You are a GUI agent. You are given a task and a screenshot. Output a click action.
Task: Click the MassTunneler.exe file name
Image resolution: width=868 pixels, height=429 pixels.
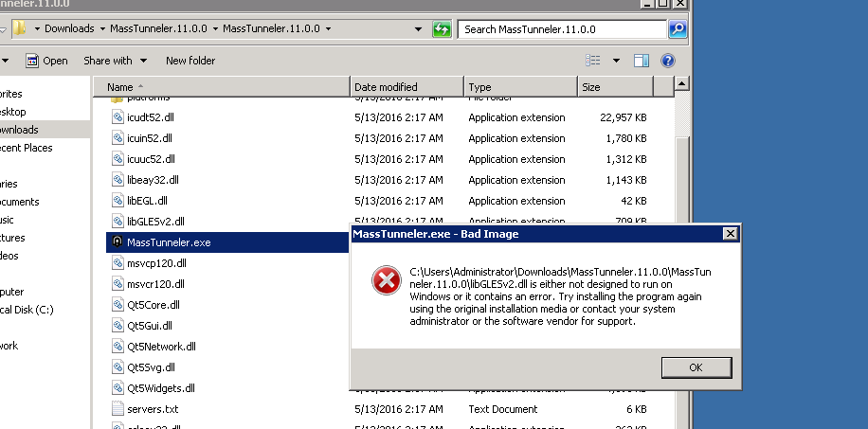pyautogui.click(x=169, y=242)
